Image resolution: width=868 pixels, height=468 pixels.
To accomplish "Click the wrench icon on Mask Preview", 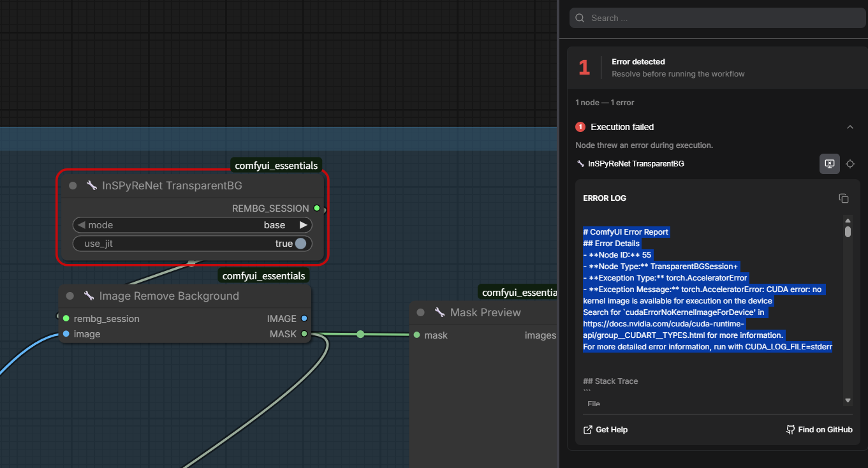I will 439,312.
